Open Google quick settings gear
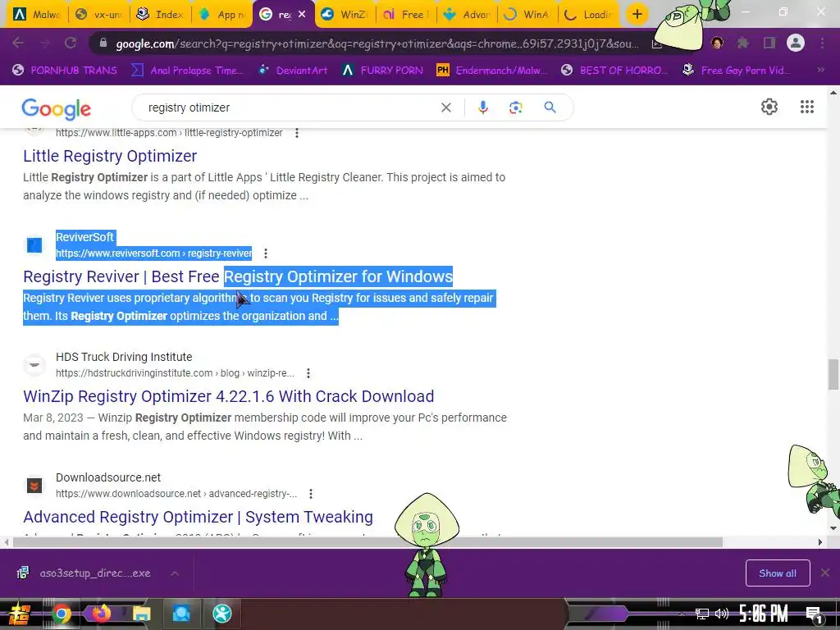Viewport: 840px width, 630px height. 769,107
